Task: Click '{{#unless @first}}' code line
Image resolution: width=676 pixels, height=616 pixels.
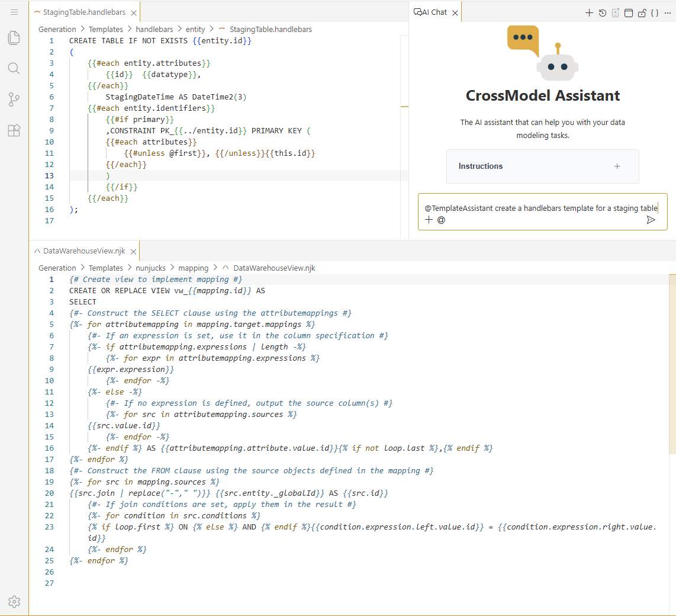Action: [x=220, y=153]
